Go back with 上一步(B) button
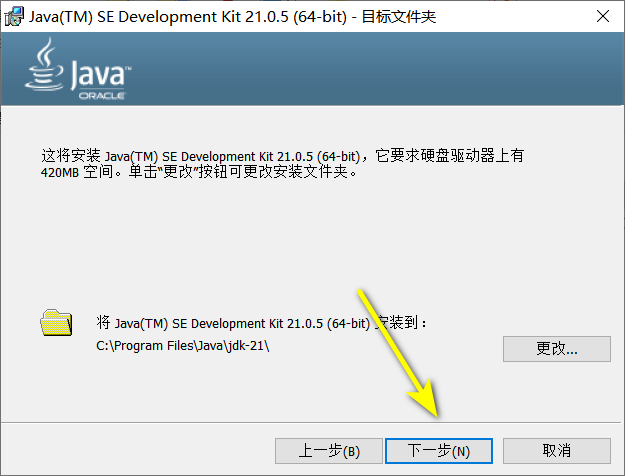Screen dimensions: 625x476 (329, 451)
